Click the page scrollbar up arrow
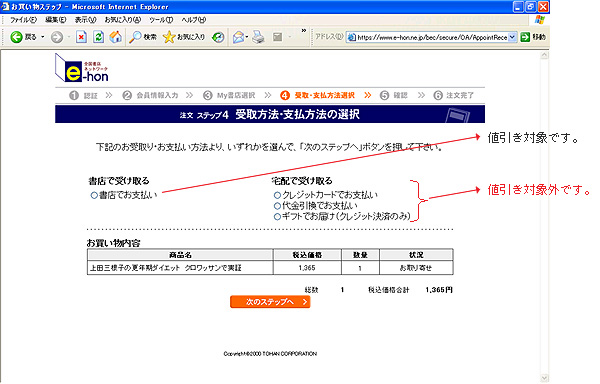 click(x=544, y=55)
